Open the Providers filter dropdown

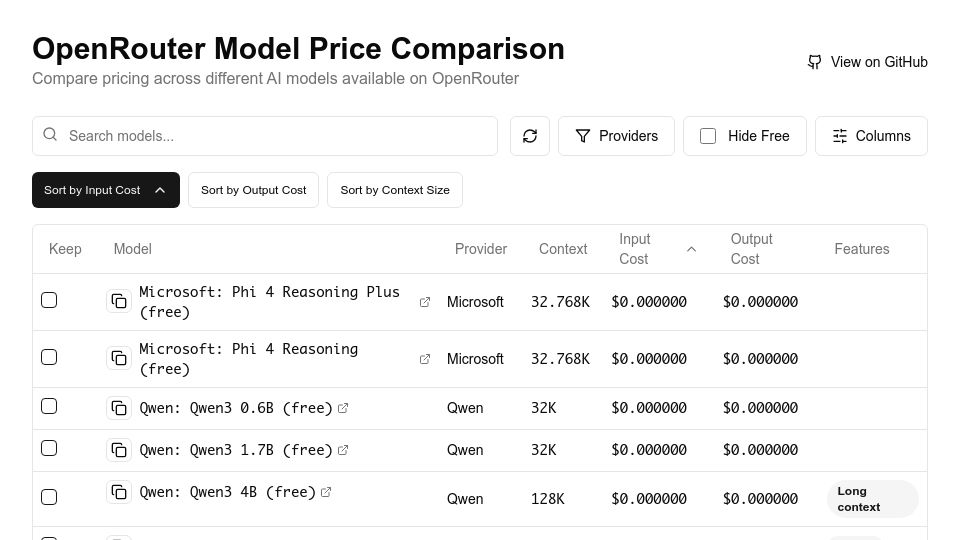[617, 136]
